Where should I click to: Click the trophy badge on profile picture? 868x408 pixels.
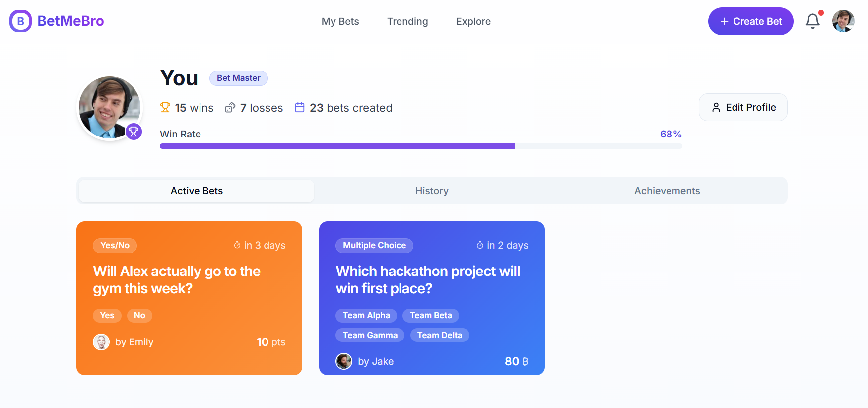tap(134, 132)
